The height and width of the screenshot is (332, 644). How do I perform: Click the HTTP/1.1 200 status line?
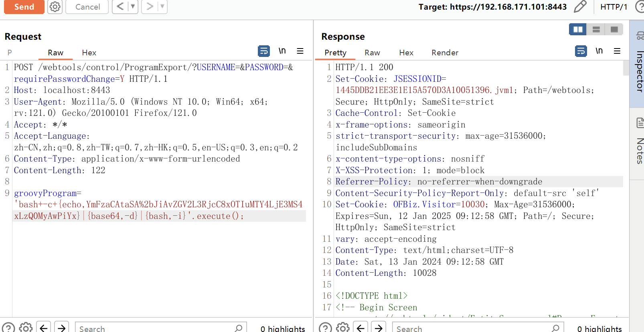pos(365,67)
